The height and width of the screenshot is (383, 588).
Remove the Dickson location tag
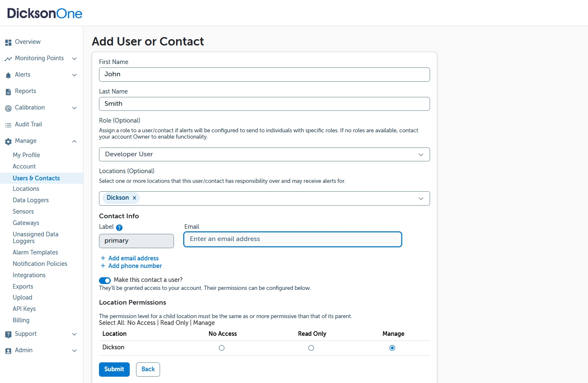tap(134, 198)
